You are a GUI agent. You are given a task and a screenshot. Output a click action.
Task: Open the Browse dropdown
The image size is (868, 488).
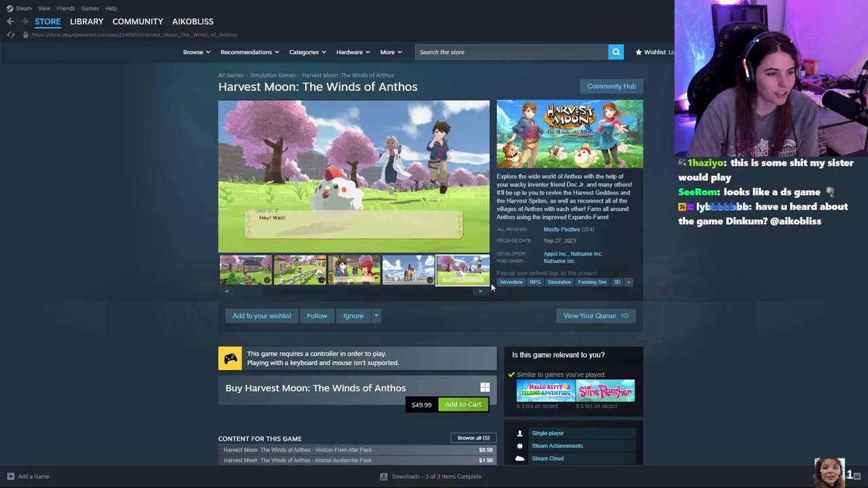coord(197,52)
